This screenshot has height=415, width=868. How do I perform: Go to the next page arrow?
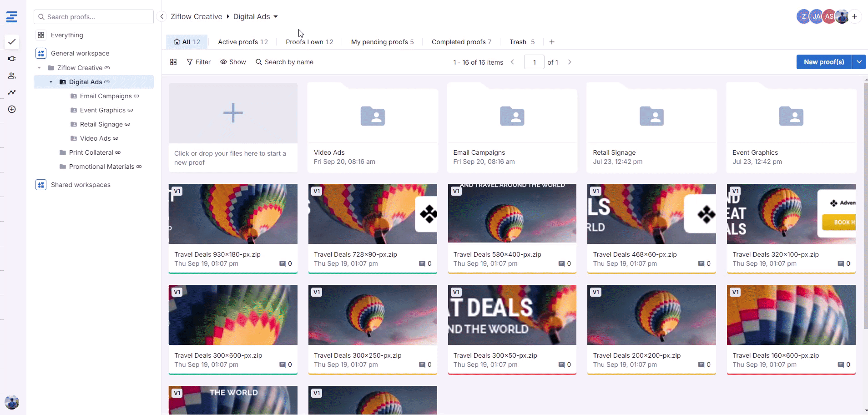pyautogui.click(x=570, y=62)
